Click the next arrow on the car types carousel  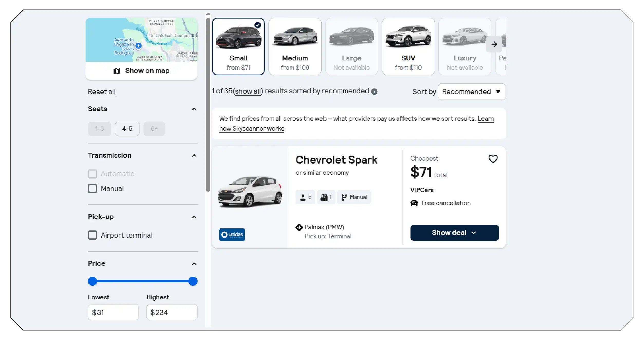[x=494, y=44]
